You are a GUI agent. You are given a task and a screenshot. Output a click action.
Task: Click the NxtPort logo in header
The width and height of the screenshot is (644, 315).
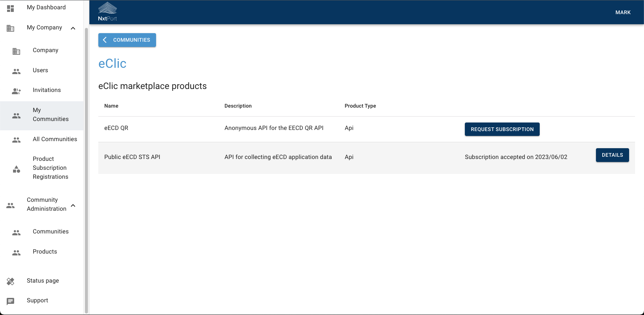[x=107, y=12]
